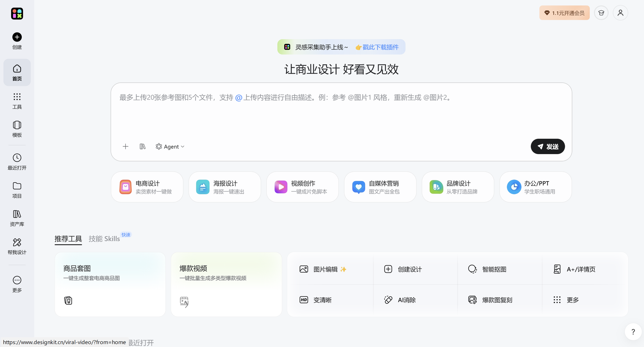Click the library icon beside Agent
The height and width of the screenshot is (347, 644).
143,146
